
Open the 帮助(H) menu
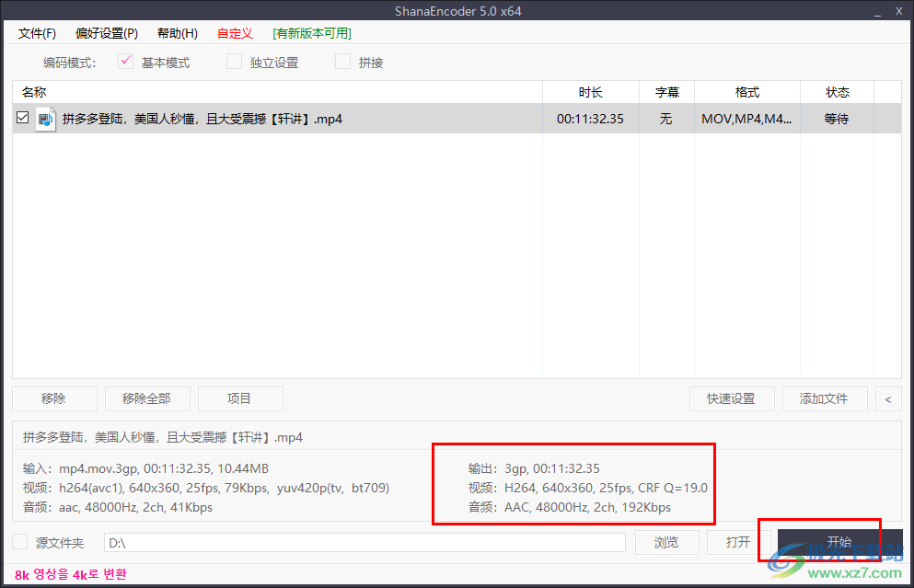pyautogui.click(x=178, y=33)
